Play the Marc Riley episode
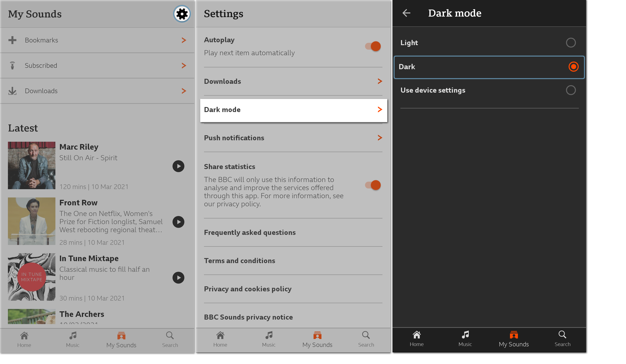 point(178,166)
